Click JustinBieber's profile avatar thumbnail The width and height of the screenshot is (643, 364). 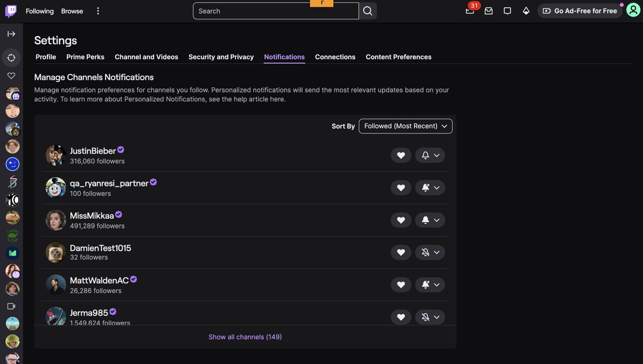tap(56, 155)
